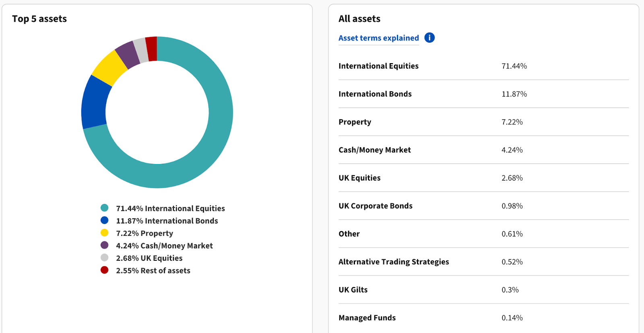The width and height of the screenshot is (644, 333).
Task: Select the red Rest of assets segment
Action: [x=151, y=49]
